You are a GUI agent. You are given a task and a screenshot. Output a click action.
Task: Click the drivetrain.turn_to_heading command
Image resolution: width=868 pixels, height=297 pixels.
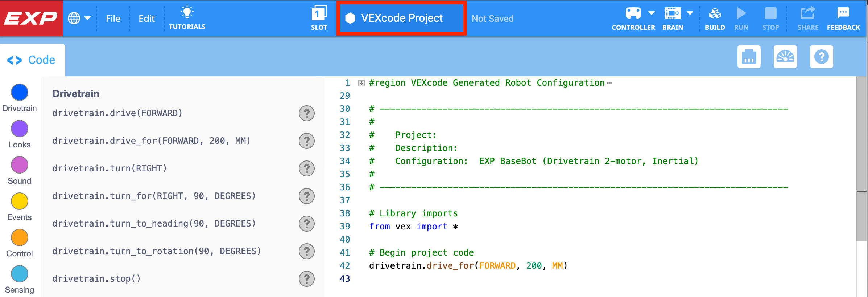coord(154,224)
